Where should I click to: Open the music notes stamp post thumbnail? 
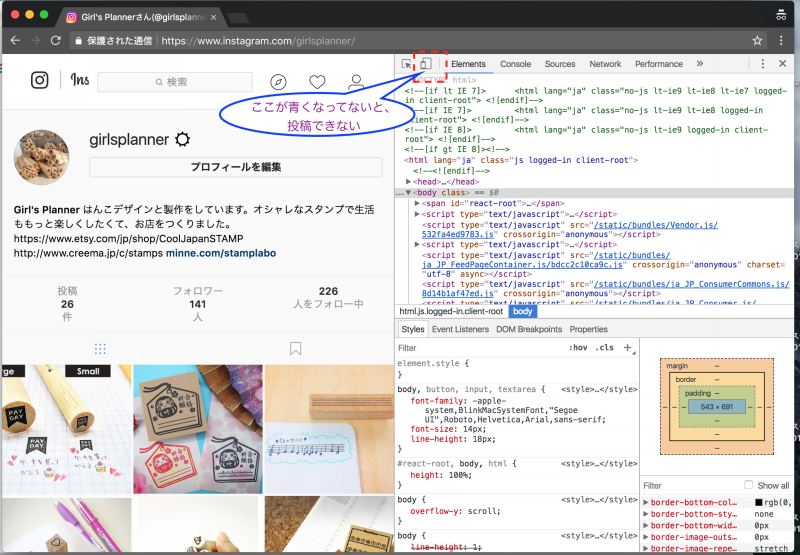(329, 429)
